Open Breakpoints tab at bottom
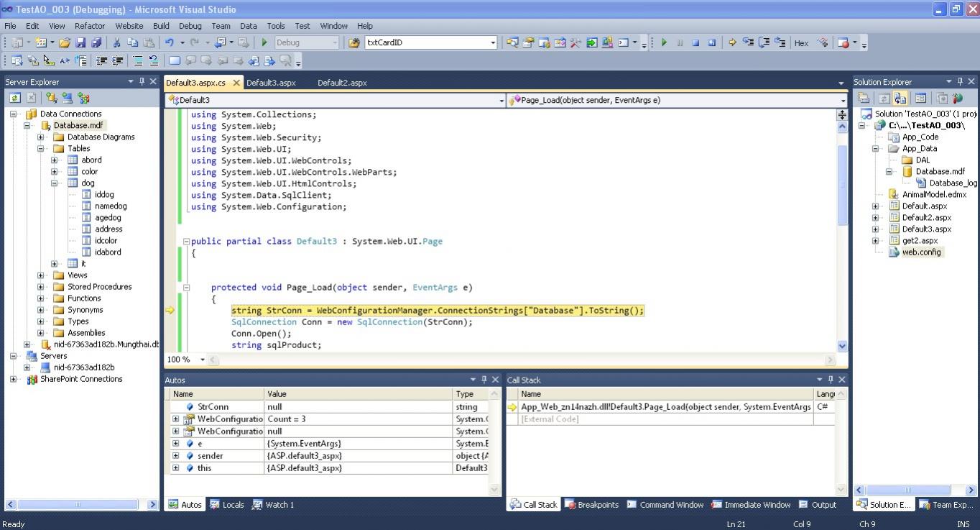Screen dimensions: 980x530 591,504
